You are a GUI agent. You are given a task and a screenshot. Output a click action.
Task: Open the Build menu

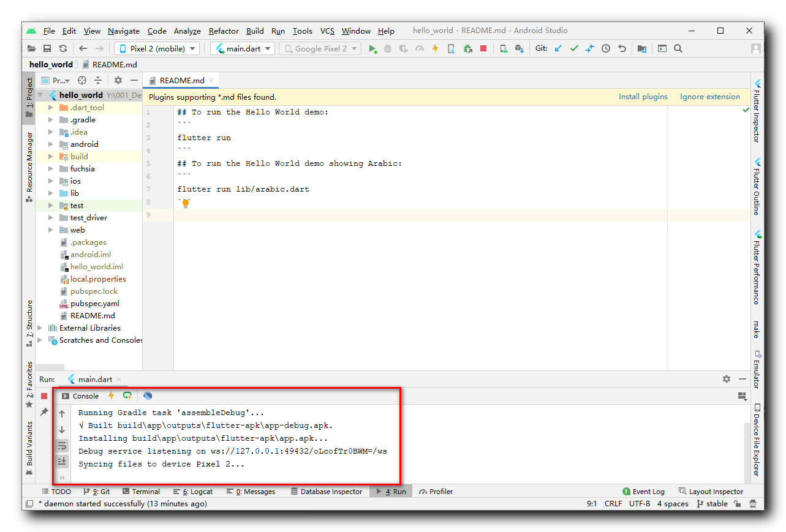[x=255, y=31]
